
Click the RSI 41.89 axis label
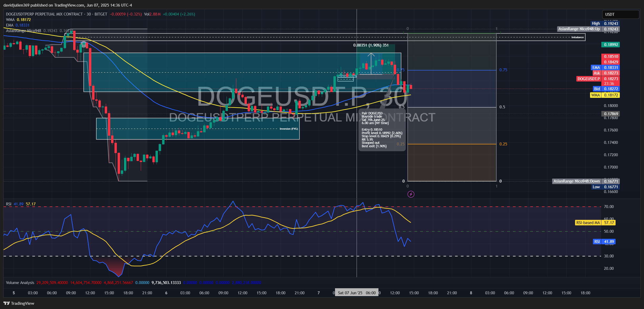(604, 242)
